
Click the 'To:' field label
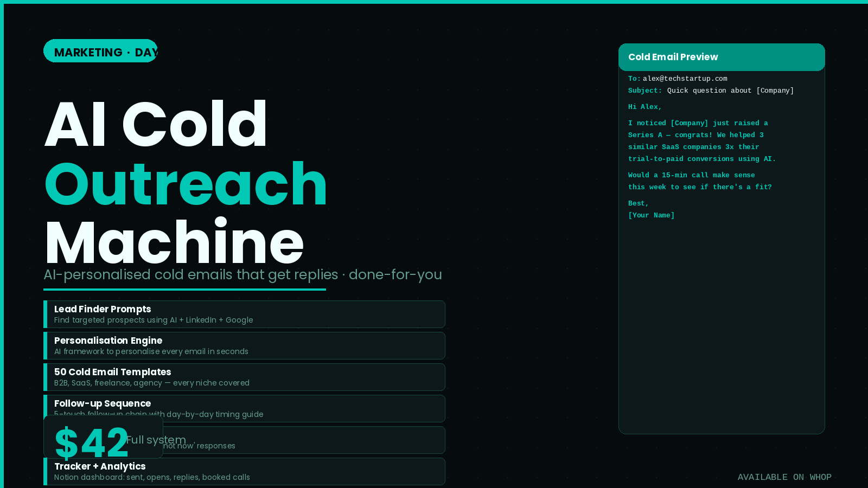(634, 79)
